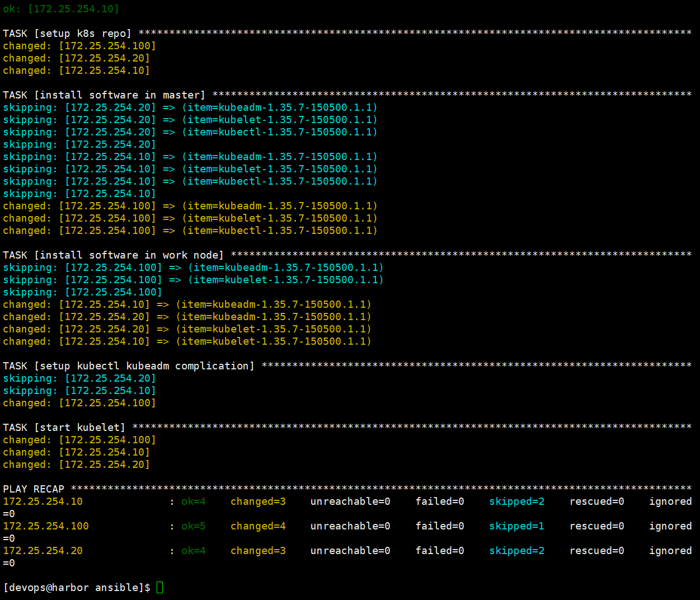Click the green terminal cursor block
The width and height of the screenshot is (700, 600).
[159, 587]
